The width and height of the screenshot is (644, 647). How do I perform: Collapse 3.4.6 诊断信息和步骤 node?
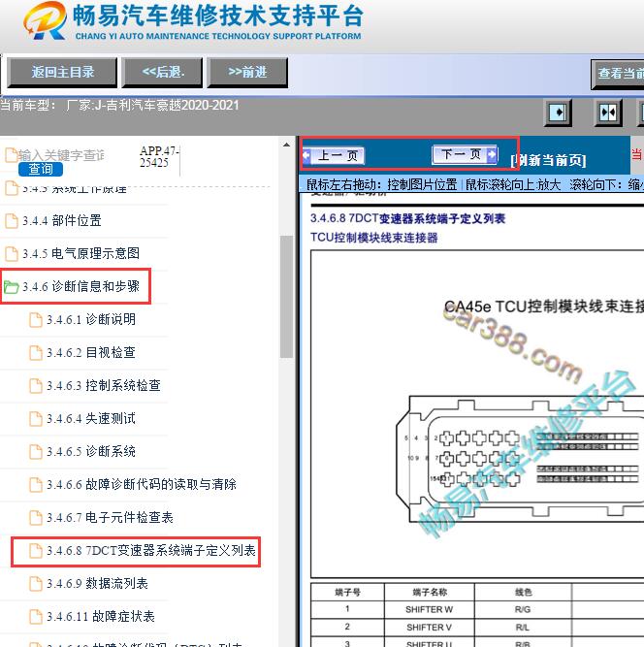[x=80, y=286]
